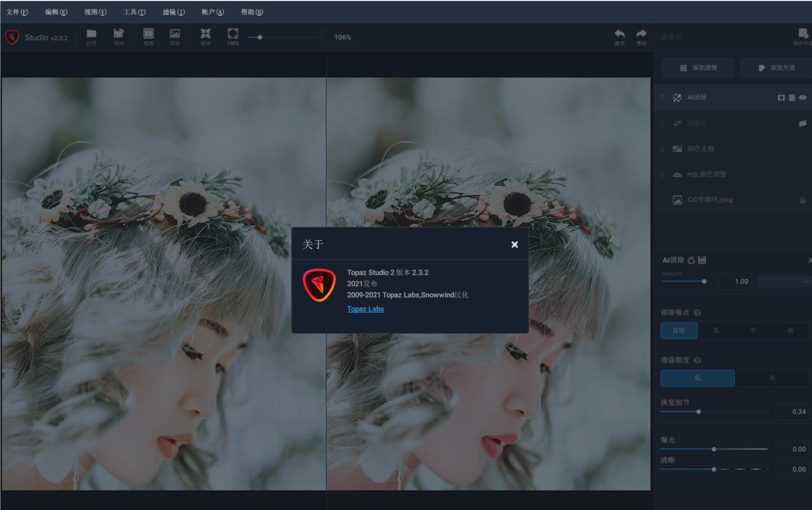The width and height of the screenshot is (812, 510).
Task: Select 自动 for 移除噪点
Action: [679, 331]
